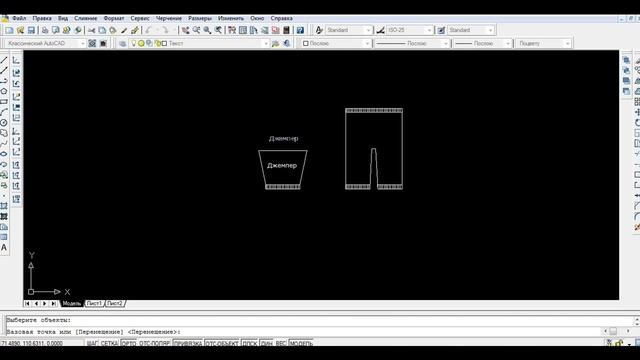Click the color swatch in Послою color box
Image resolution: width=640 pixels, height=360 pixels.
click(x=305, y=43)
